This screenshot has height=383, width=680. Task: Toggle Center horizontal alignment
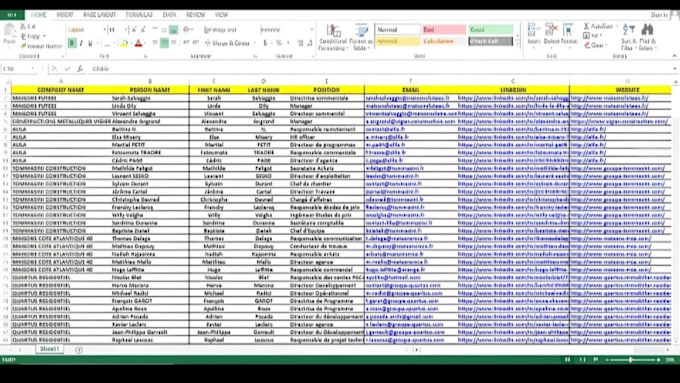(164, 43)
